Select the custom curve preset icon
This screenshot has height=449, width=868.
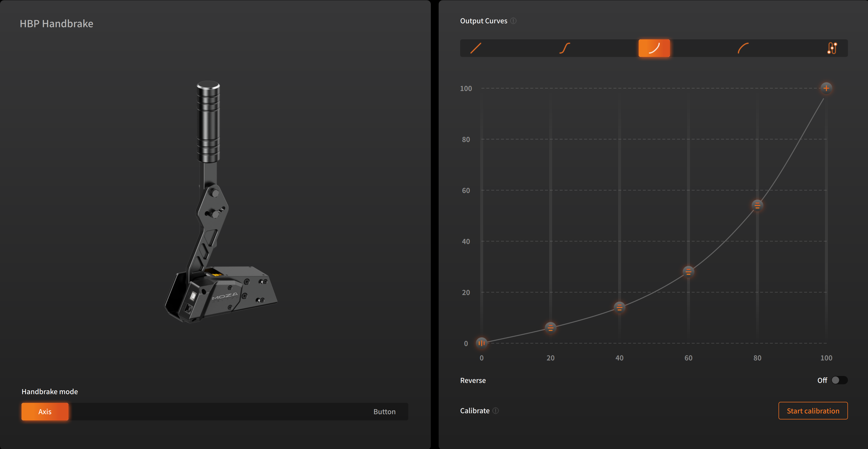pyautogui.click(x=832, y=48)
